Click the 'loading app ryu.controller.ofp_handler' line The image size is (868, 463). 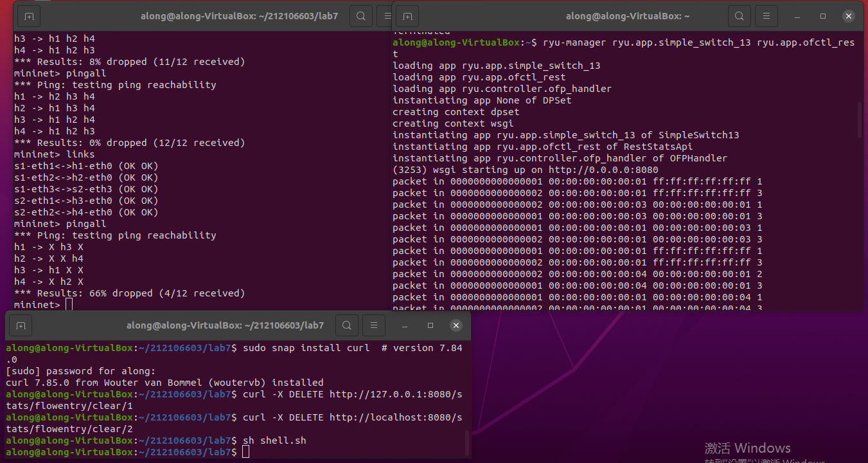pyautogui.click(x=502, y=89)
